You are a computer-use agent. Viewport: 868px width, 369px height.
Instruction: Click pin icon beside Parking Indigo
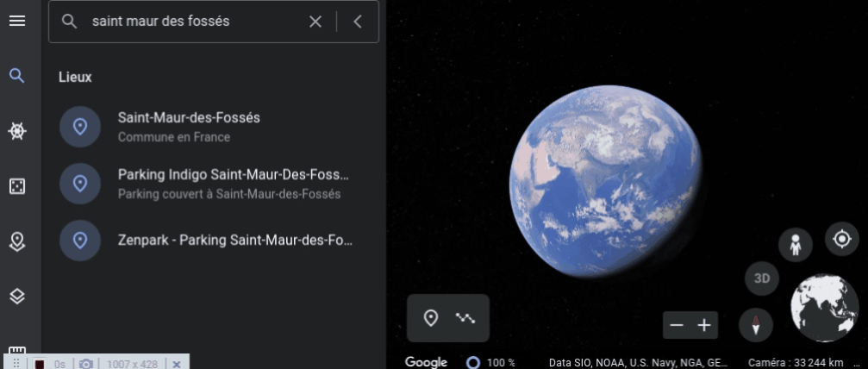click(x=80, y=184)
